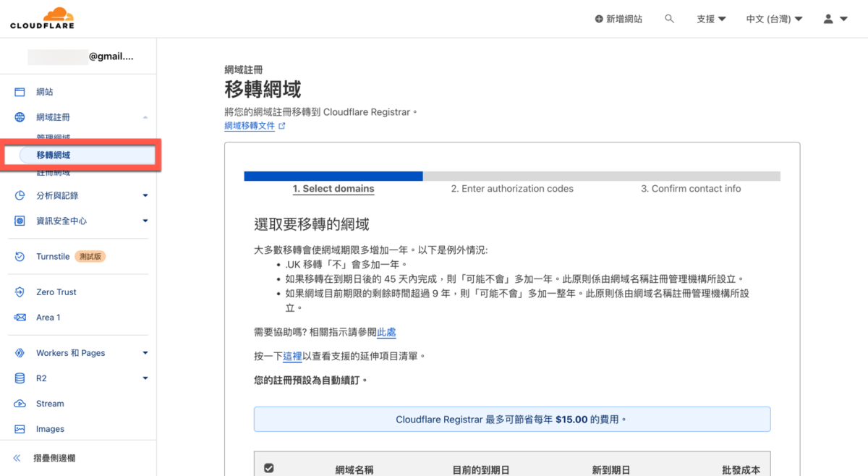
Task: Click the 資訊安全中心 icon
Action: point(20,221)
